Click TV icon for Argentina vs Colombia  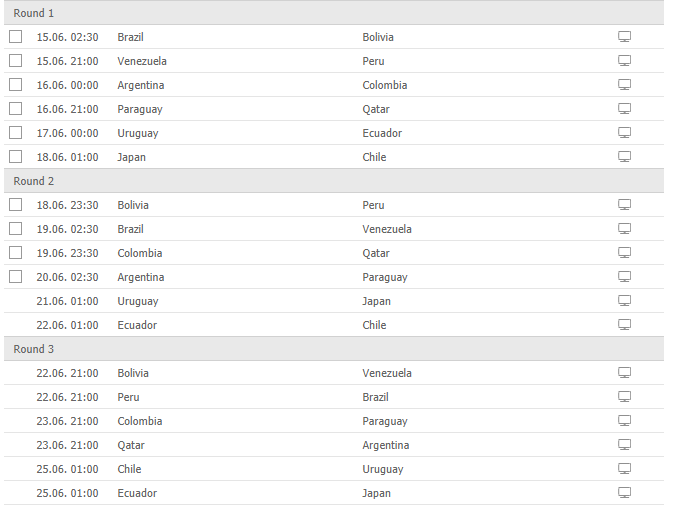tap(624, 85)
